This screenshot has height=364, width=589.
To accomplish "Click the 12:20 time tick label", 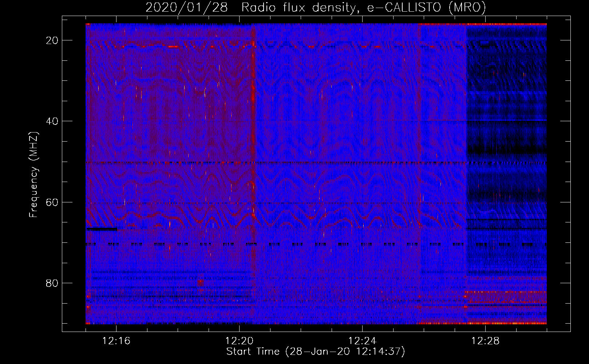I will 239,341.
